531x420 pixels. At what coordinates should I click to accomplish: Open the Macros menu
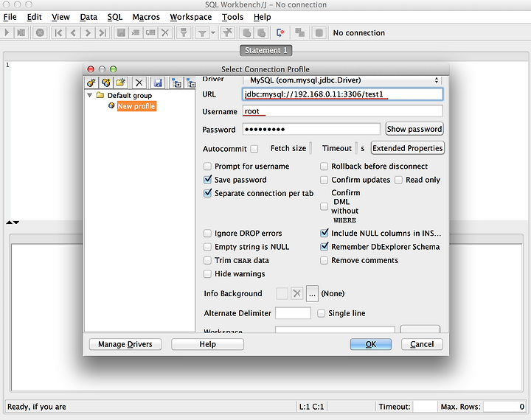point(146,17)
